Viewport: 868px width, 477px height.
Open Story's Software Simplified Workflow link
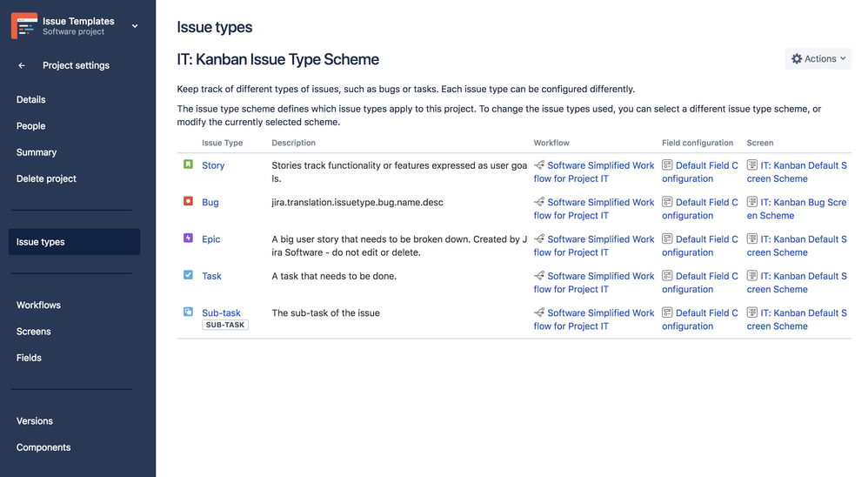pyautogui.click(x=594, y=172)
